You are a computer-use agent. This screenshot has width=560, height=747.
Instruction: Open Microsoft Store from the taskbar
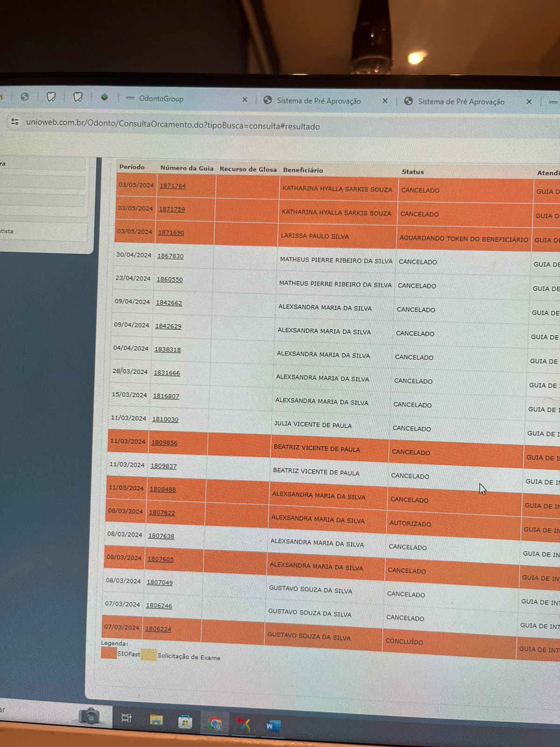[185, 722]
